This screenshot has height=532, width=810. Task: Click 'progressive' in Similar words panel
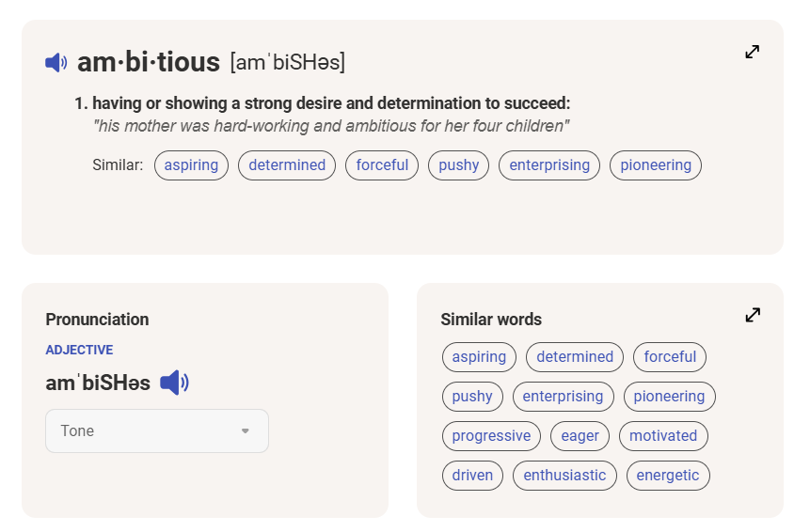[491, 436]
